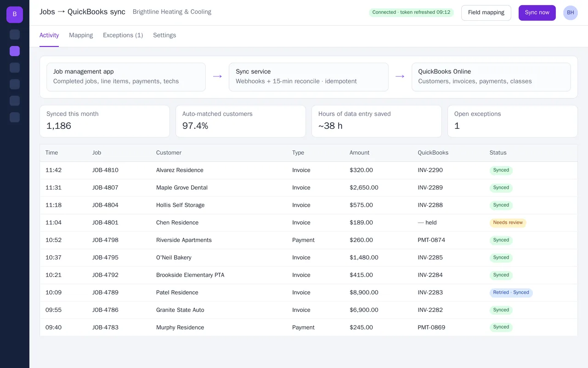This screenshot has height=368, width=588.
Task: Open the Open exceptions stat card
Action: [513, 121]
